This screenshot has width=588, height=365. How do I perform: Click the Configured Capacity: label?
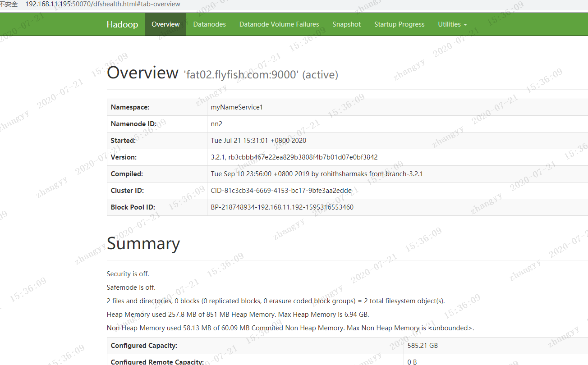[144, 346]
